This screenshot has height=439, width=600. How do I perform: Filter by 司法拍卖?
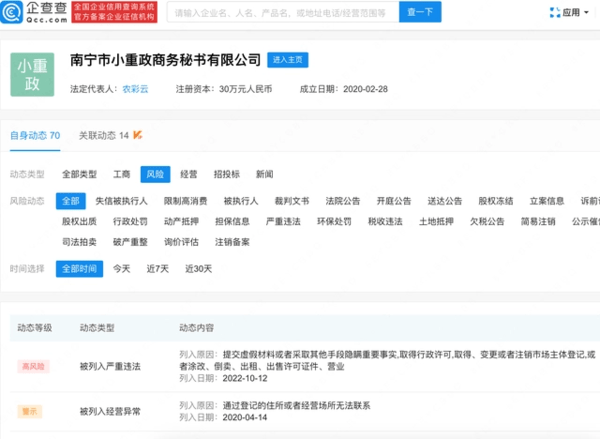[x=79, y=242]
